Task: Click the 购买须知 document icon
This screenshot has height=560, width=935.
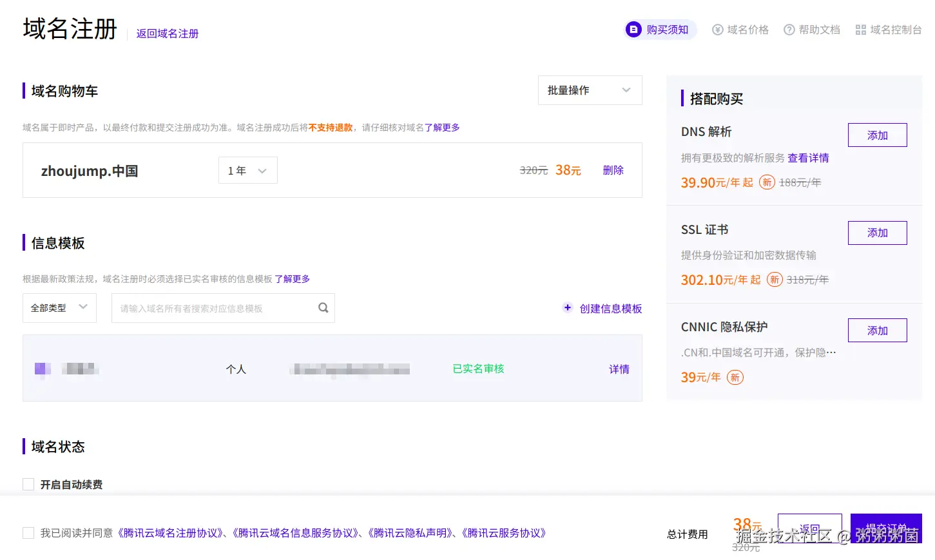Action: click(634, 30)
